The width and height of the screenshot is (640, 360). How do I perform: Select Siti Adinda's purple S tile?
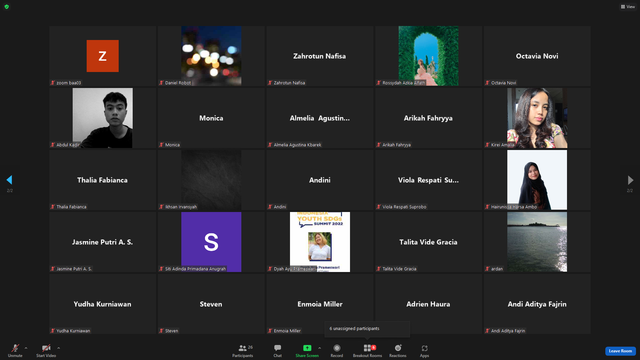pyautogui.click(x=211, y=242)
